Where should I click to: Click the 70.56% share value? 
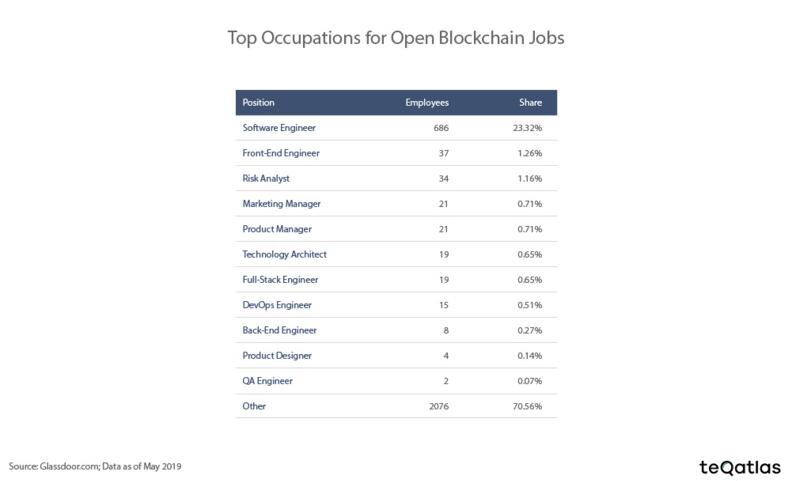[529, 405]
